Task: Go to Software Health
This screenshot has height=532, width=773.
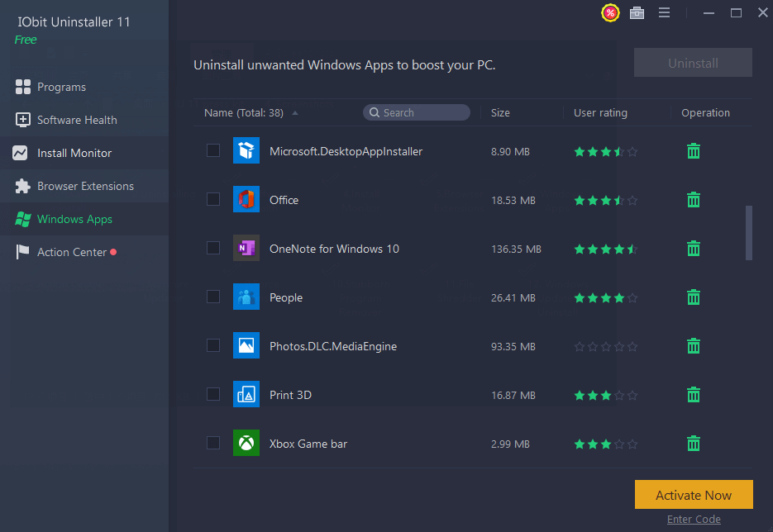Action: [84, 120]
